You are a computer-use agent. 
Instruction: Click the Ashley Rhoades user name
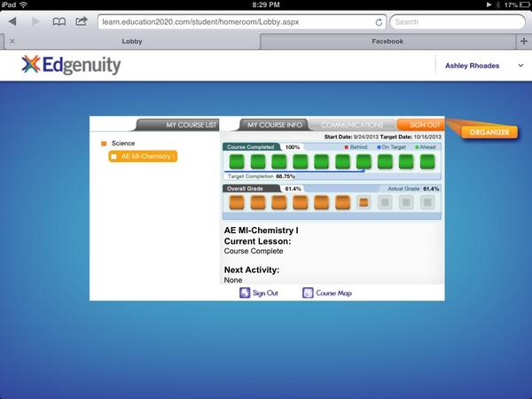click(472, 66)
